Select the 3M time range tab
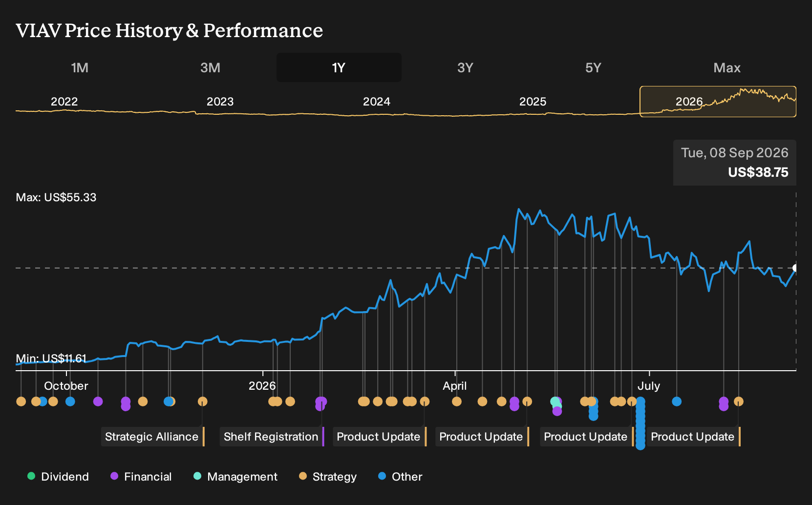Viewport: 812px width, 505px height. (x=210, y=67)
